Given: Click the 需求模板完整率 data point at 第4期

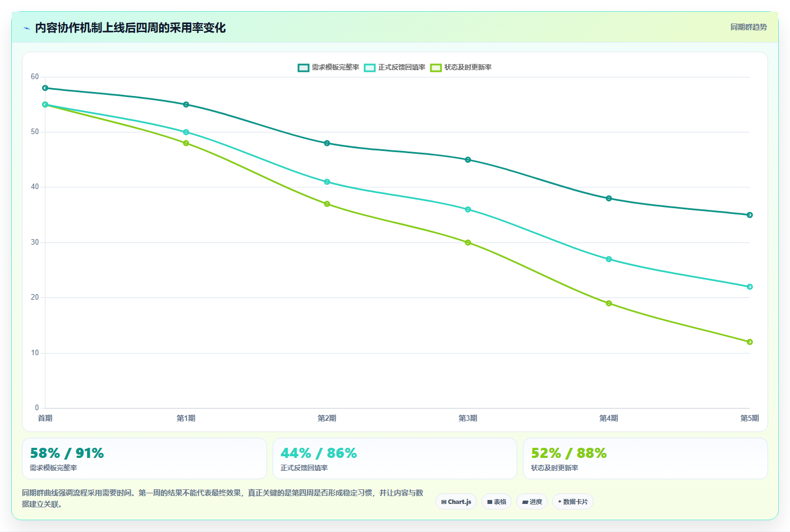Looking at the screenshot, I should [609, 198].
